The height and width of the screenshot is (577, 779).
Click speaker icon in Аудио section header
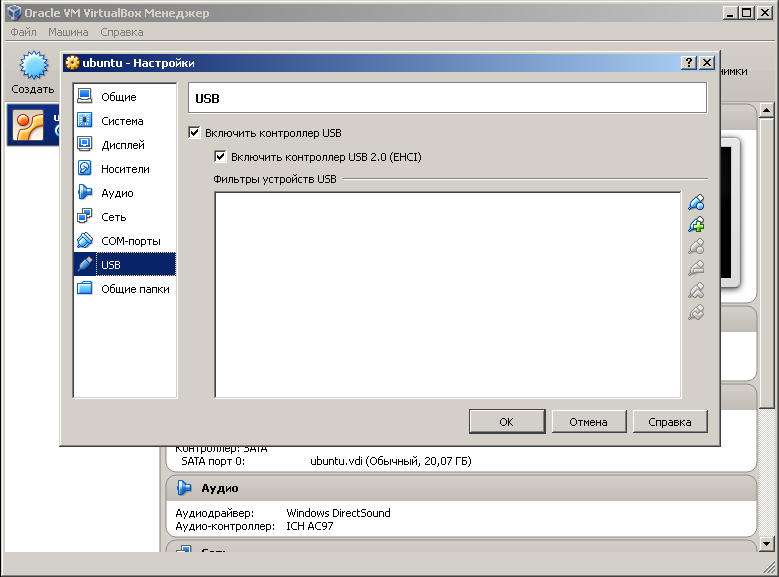coord(184,488)
